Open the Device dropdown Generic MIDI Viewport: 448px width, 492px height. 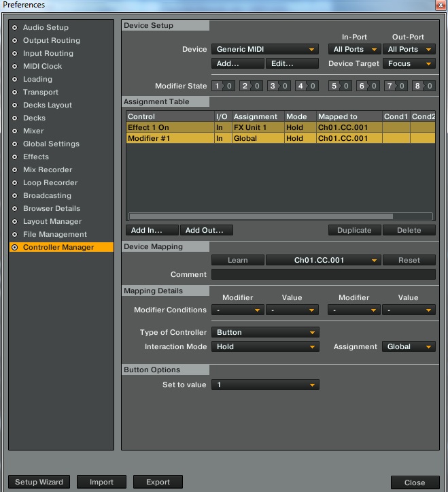click(x=265, y=49)
